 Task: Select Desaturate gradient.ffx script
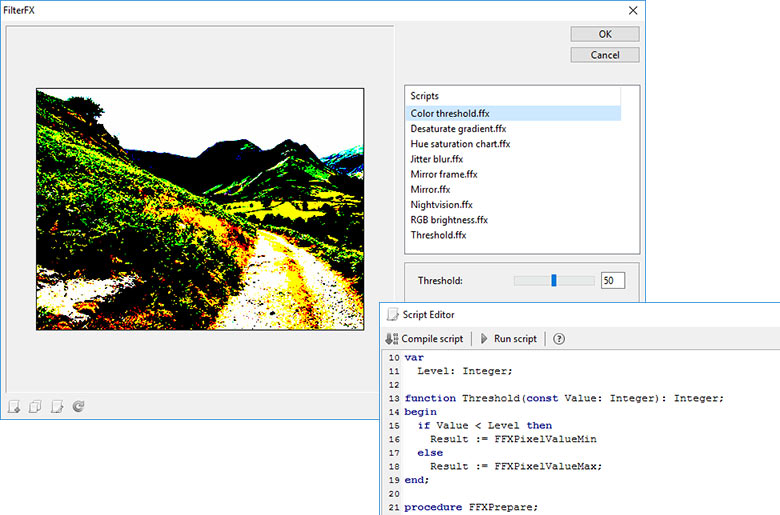click(513, 129)
